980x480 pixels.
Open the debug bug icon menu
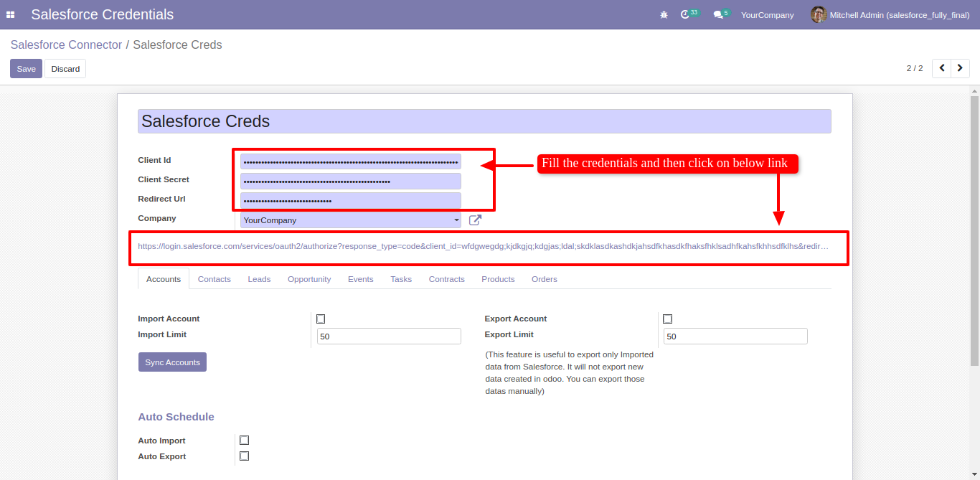coord(664,14)
